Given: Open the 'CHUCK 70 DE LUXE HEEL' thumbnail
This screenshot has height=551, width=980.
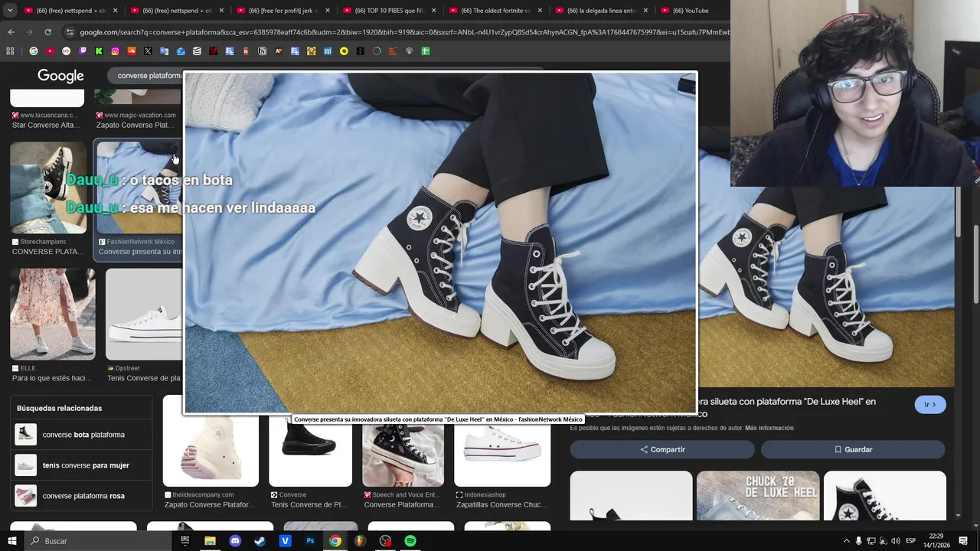Looking at the screenshot, I should coord(758,495).
